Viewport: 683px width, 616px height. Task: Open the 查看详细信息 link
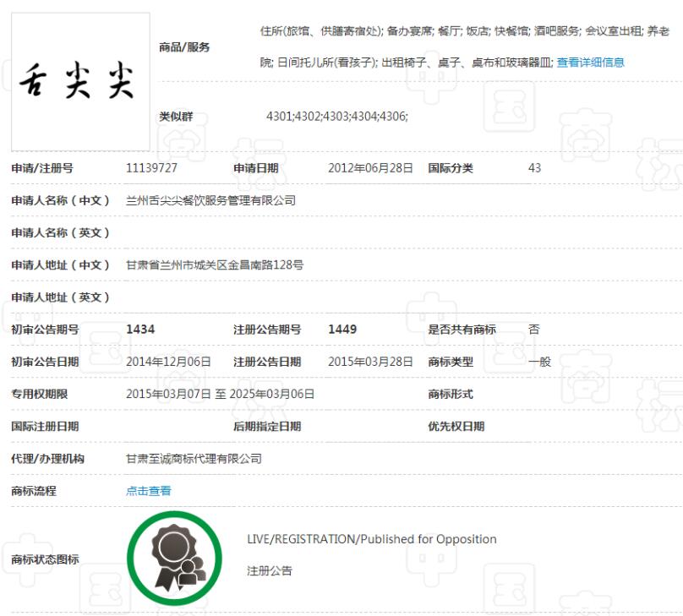[590, 63]
